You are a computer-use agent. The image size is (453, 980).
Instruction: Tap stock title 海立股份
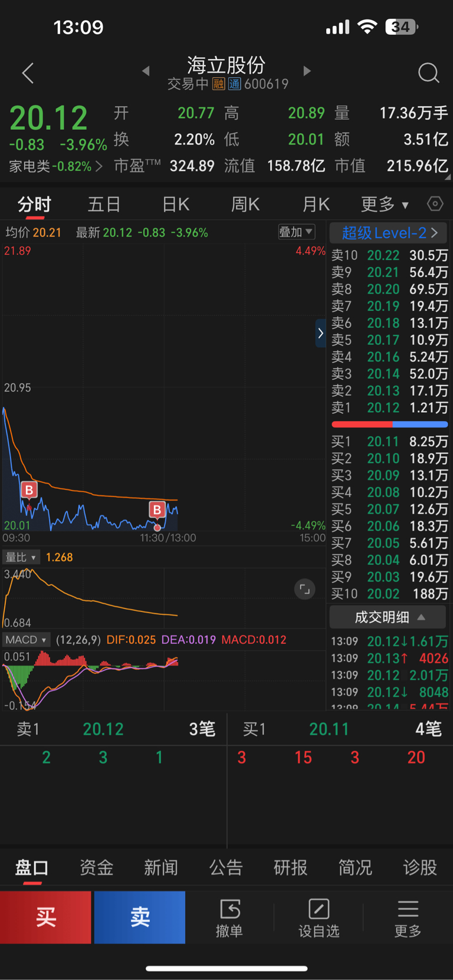[x=226, y=65]
